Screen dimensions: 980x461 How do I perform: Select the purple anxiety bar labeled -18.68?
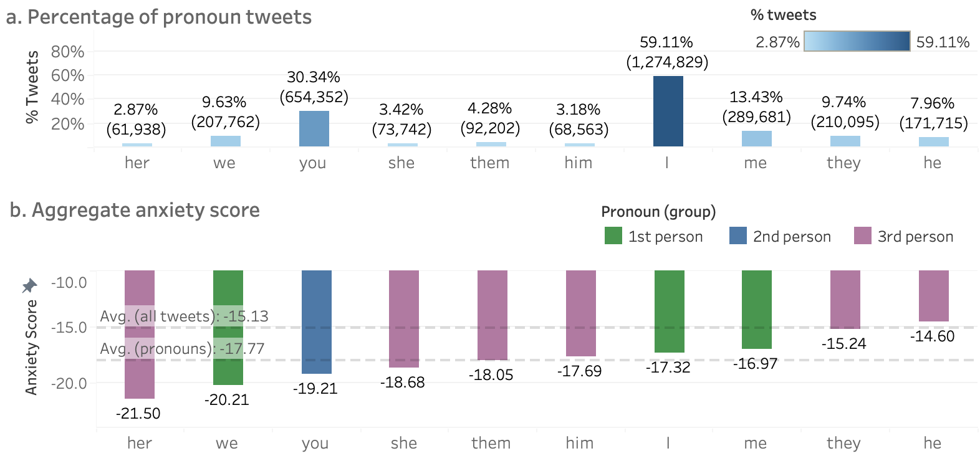(x=403, y=318)
